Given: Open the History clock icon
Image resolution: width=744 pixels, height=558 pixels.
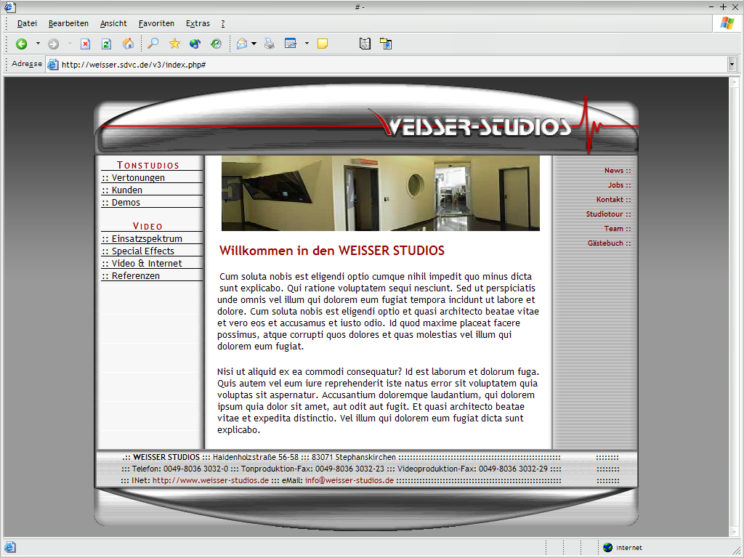Looking at the screenshot, I should pos(216,44).
